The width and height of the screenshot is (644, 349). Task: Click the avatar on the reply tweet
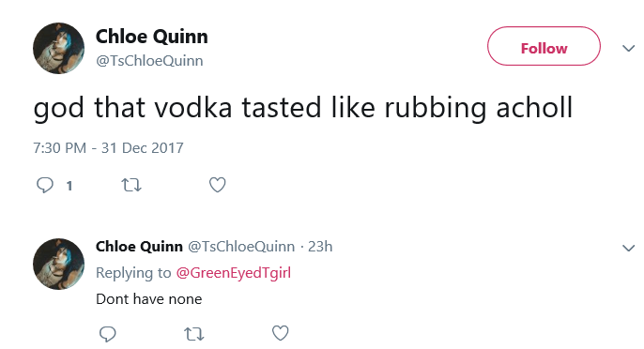point(59,264)
